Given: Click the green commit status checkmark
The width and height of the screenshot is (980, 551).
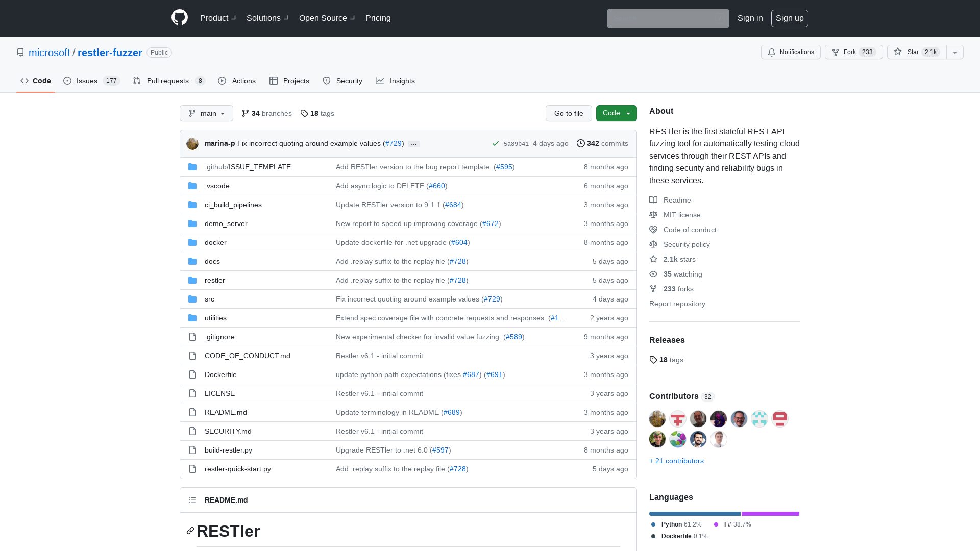Looking at the screenshot, I should tap(495, 144).
